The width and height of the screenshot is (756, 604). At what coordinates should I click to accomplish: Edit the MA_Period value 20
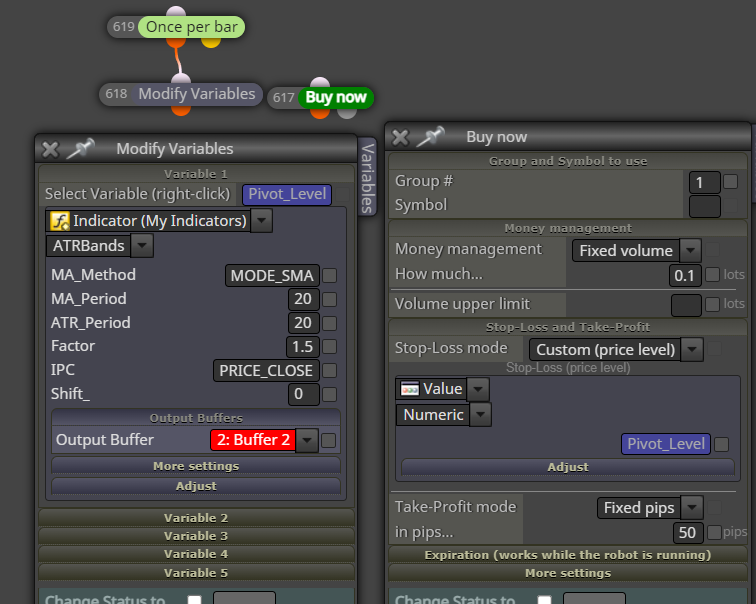[303, 299]
